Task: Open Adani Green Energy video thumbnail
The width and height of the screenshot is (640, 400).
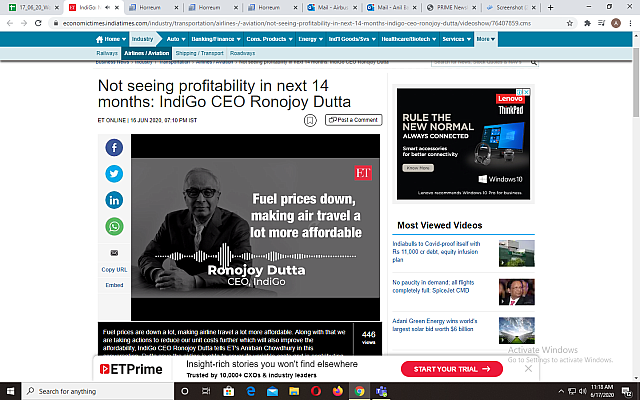Action: 517,330
